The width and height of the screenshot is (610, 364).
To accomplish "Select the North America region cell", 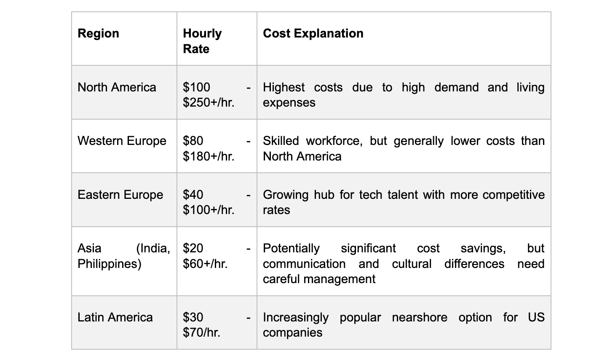I will (117, 88).
